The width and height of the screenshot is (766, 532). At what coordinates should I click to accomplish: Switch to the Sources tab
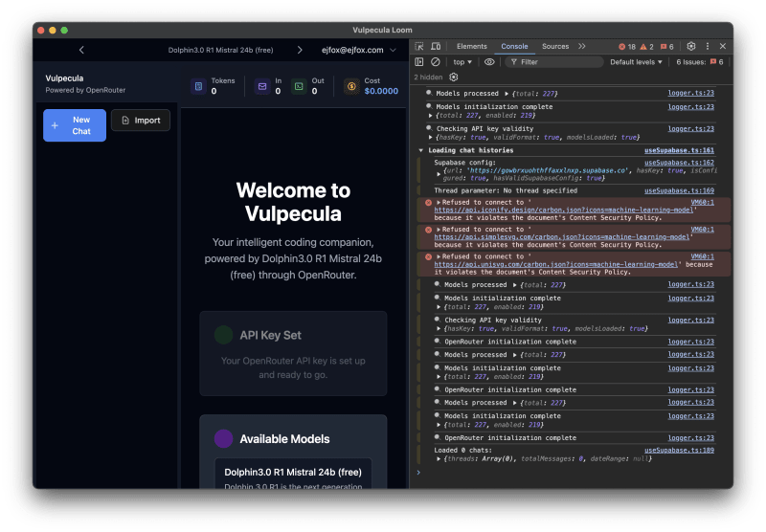coord(555,46)
